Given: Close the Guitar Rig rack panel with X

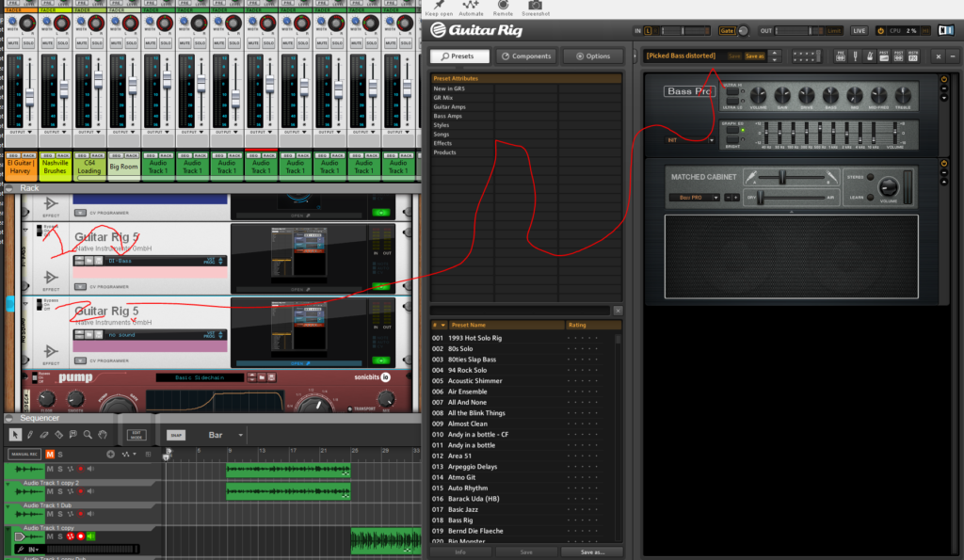Looking at the screenshot, I should tap(939, 56).
